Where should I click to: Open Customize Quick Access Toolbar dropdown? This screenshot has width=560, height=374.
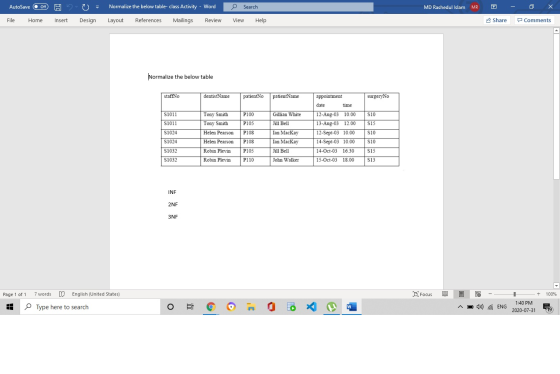click(x=97, y=7)
